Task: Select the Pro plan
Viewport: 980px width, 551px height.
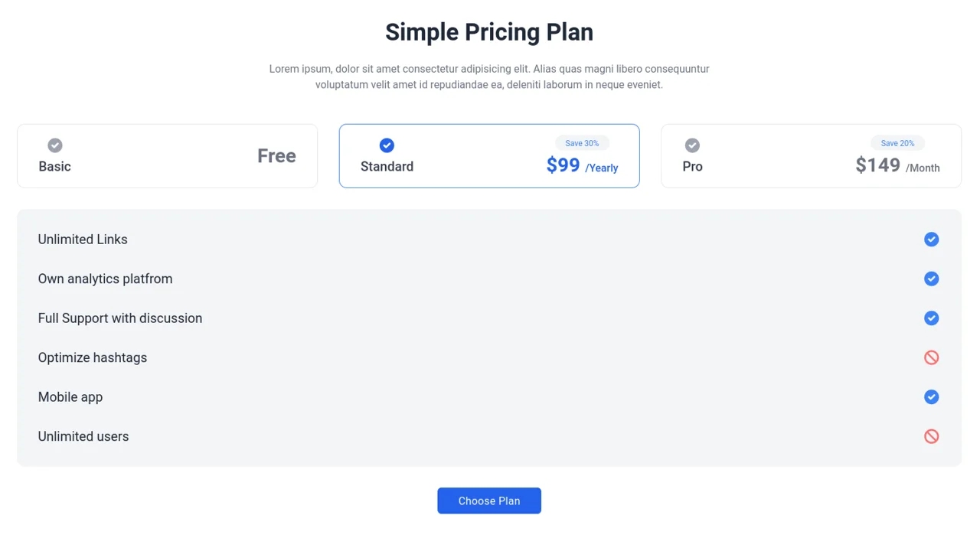Action: tap(811, 155)
